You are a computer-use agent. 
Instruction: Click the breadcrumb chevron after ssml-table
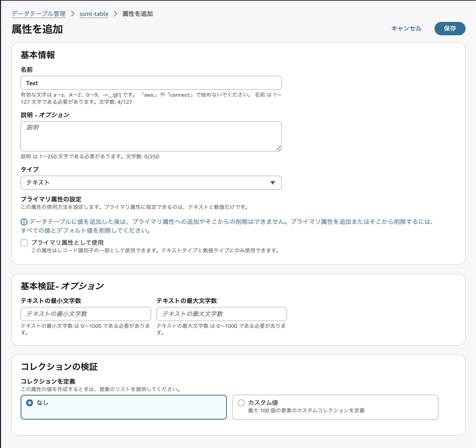115,14
